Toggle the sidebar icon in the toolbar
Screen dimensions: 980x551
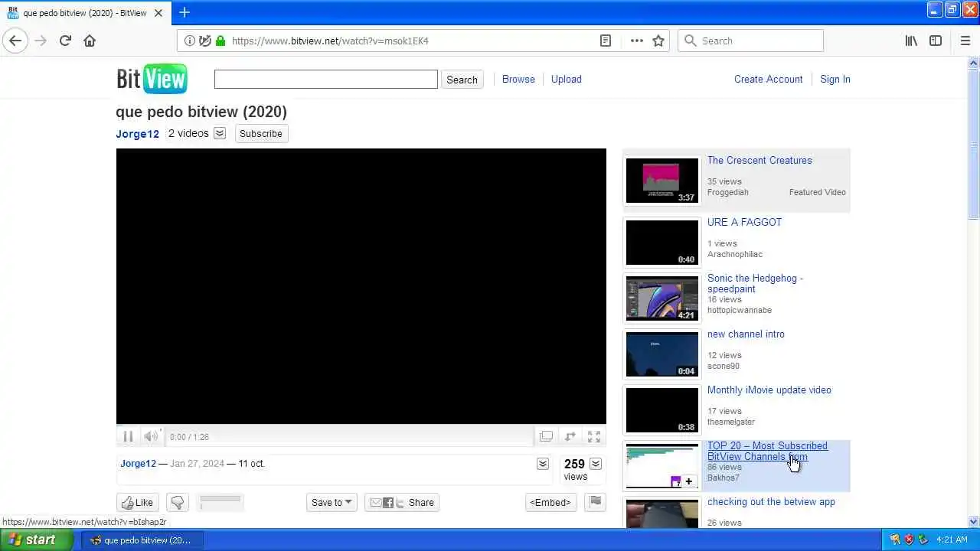pyautogui.click(x=936, y=41)
